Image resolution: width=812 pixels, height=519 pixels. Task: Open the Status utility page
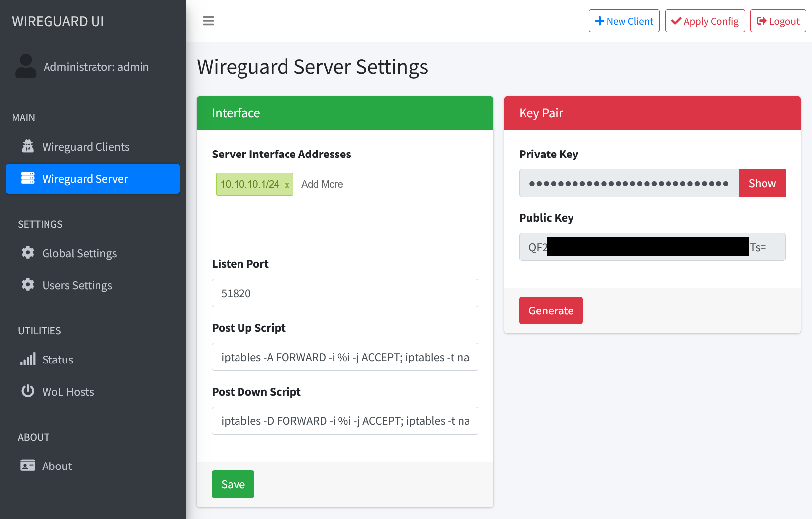pyautogui.click(x=93, y=360)
